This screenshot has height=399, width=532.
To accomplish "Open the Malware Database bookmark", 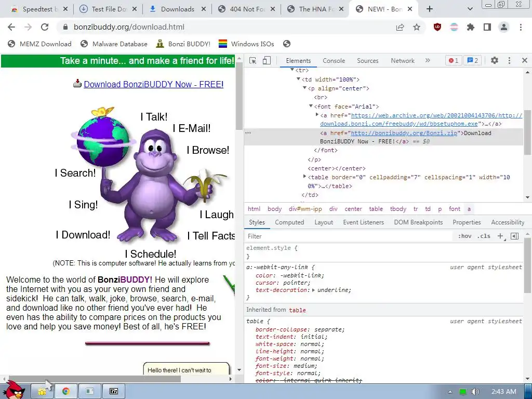I will point(114,44).
